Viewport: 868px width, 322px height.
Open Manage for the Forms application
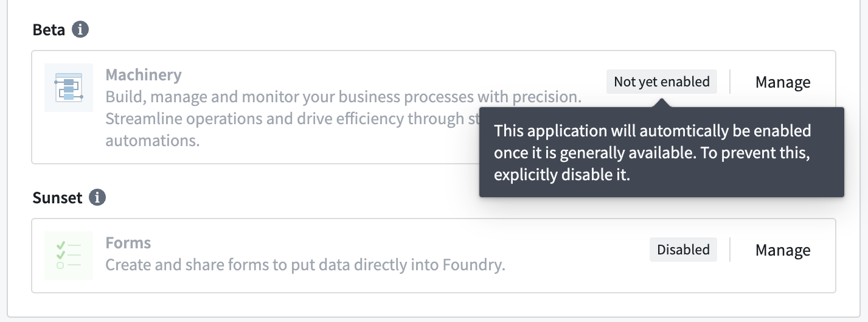point(783,250)
